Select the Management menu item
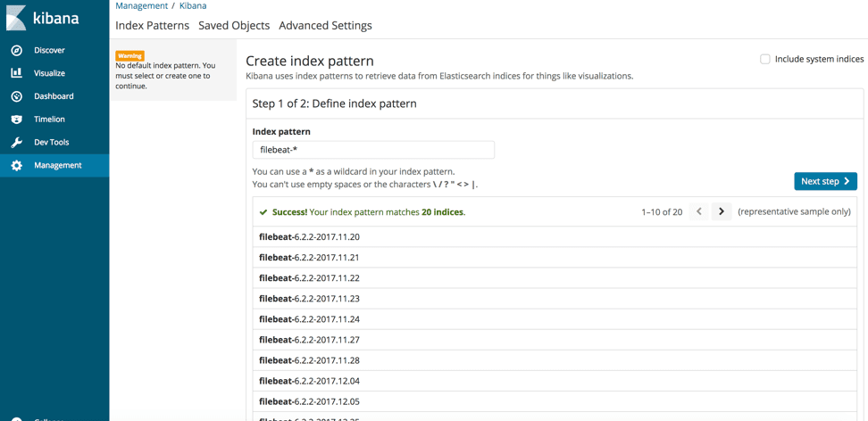Viewport: 868px width, 421px height. click(54, 165)
